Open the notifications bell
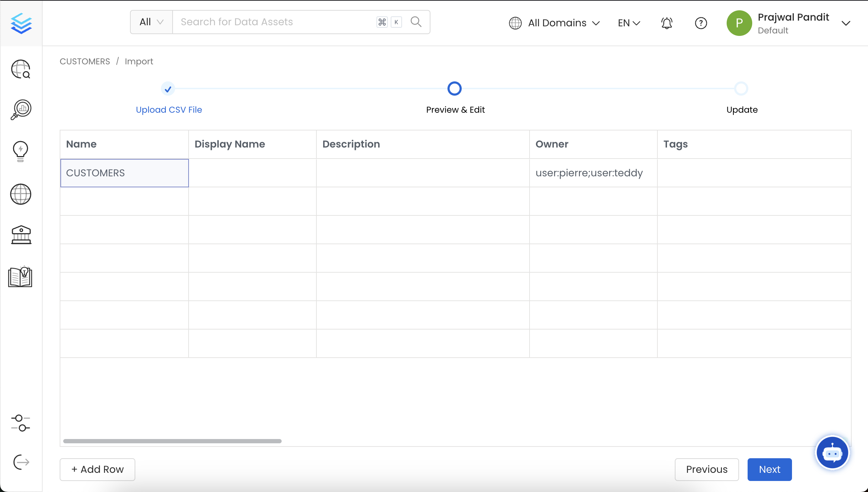The image size is (868, 492). point(667,23)
